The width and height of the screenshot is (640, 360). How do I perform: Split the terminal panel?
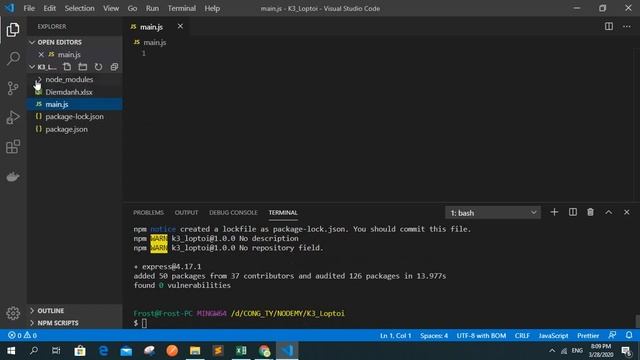click(573, 212)
